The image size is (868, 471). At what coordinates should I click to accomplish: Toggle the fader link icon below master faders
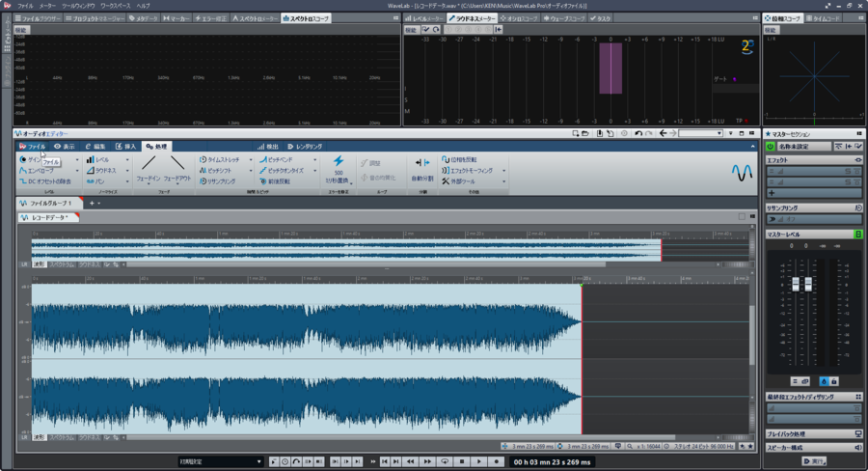tap(805, 381)
